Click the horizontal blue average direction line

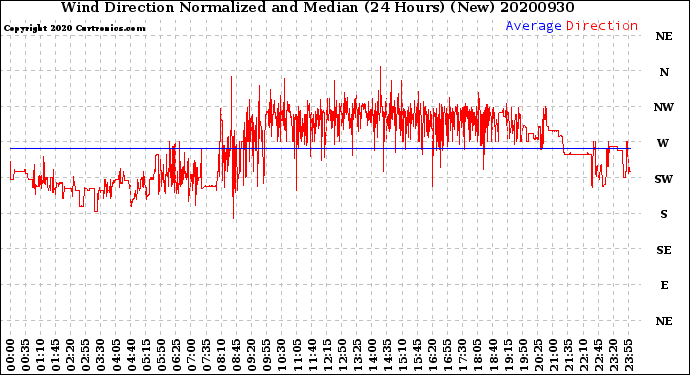(x=320, y=149)
